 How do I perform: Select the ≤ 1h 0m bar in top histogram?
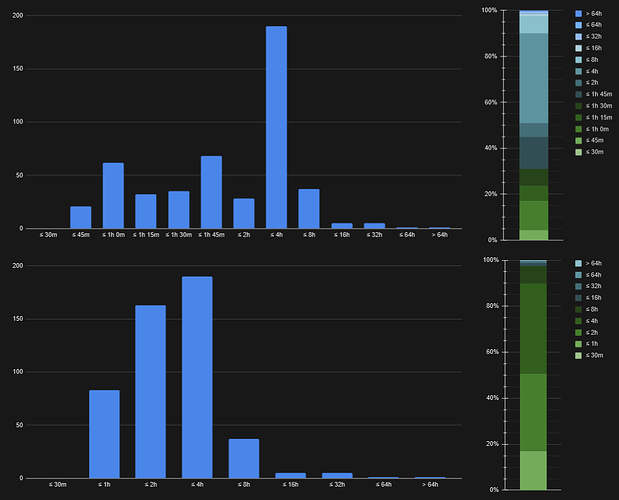click(x=113, y=195)
